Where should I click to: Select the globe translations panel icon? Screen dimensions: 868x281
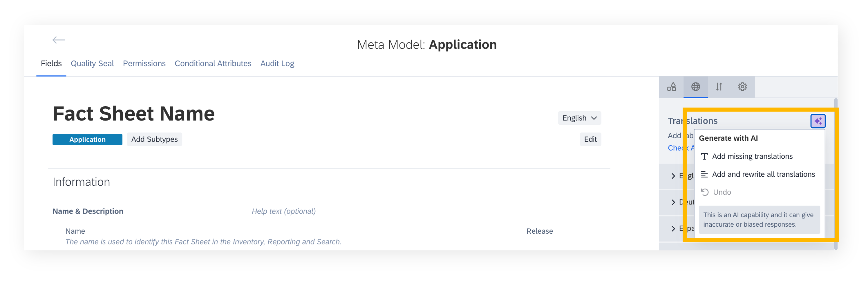pyautogui.click(x=695, y=87)
